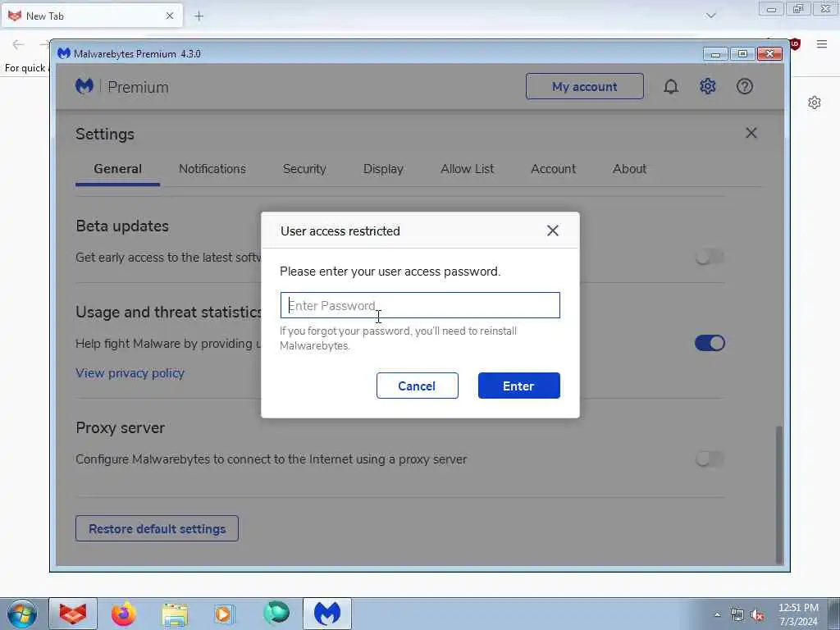Viewport: 840px width, 630px height.
Task: Click the My account button
Action: click(584, 86)
